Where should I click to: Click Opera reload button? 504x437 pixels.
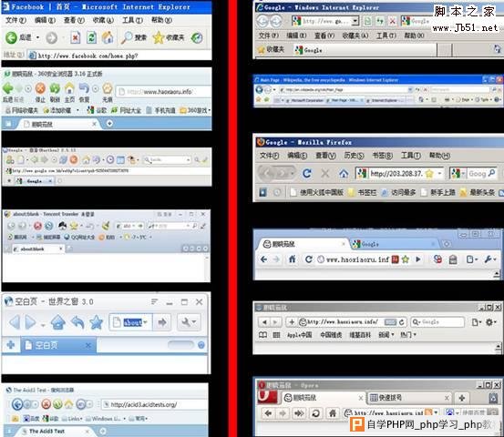tap(315, 413)
